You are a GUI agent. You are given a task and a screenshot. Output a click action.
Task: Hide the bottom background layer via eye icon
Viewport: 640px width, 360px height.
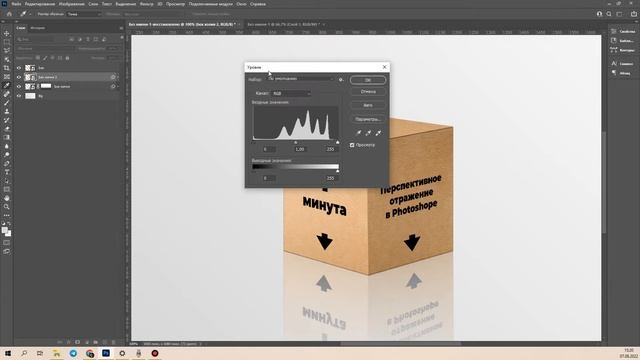[x=19, y=96]
